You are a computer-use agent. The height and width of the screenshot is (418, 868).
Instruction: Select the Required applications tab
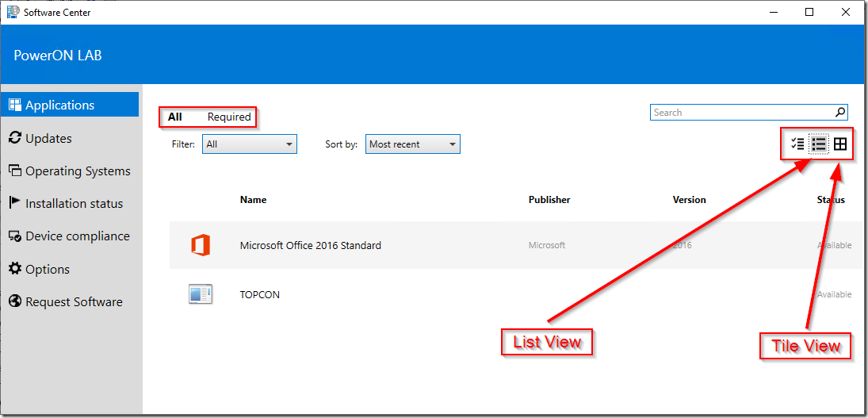[229, 117]
